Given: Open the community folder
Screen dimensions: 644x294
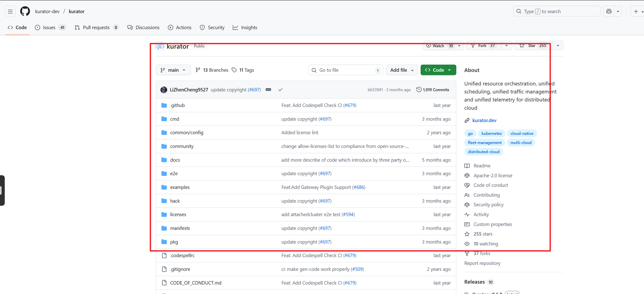Looking at the screenshot, I should point(182,146).
